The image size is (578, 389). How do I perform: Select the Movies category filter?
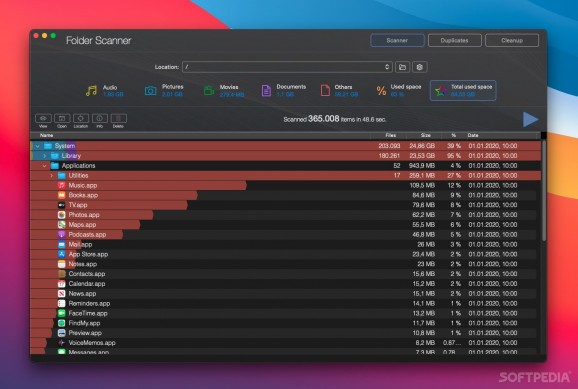[224, 90]
